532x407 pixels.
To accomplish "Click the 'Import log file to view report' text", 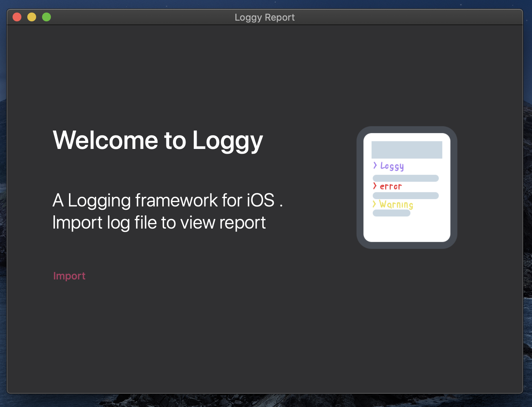I will coord(159,223).
